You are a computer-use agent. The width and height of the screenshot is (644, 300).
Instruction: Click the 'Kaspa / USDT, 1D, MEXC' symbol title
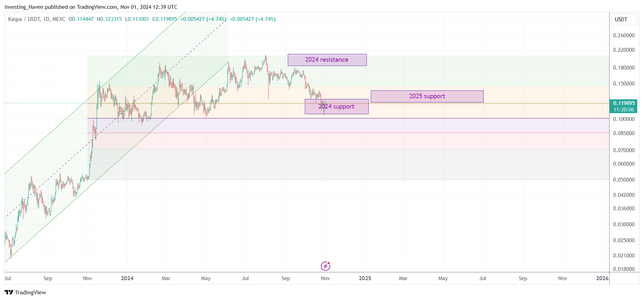click(x=37, y=19)
